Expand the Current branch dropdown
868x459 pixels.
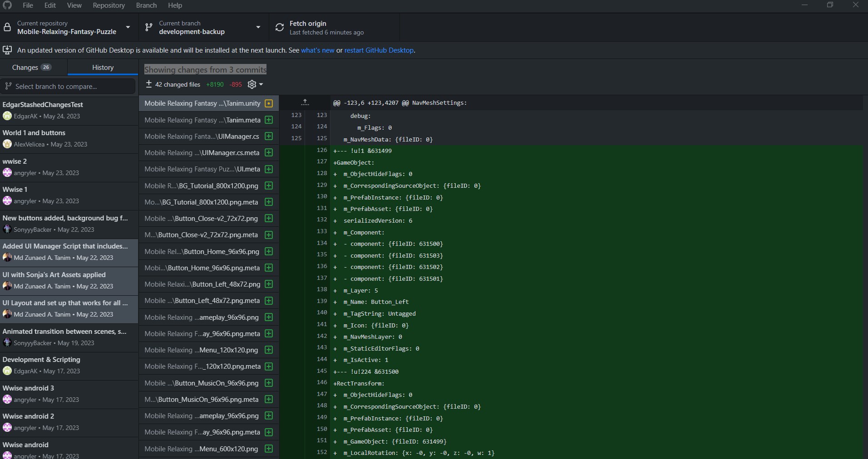click(x=203, y=27)
